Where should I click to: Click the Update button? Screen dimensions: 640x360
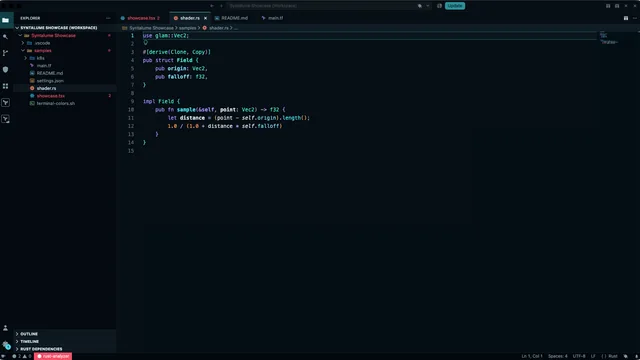455,6
